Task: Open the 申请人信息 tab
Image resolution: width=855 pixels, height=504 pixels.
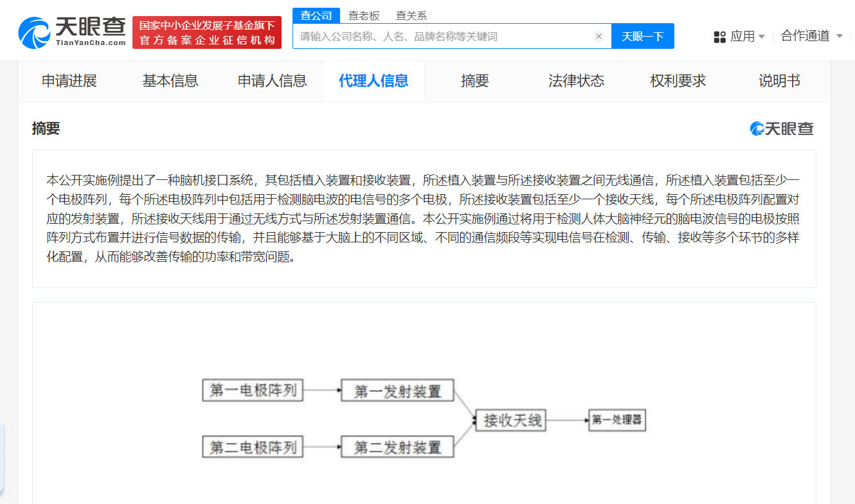Action: coord(272,81)
